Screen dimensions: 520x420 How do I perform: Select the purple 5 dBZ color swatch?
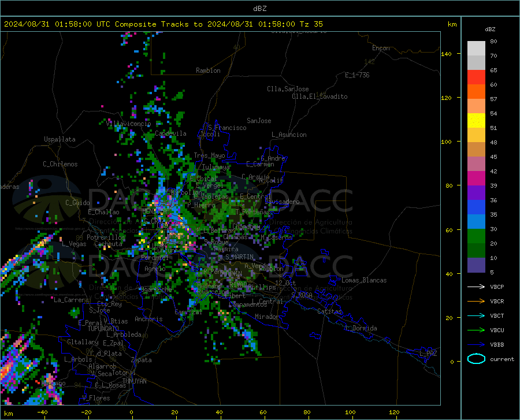click(476, 265)
